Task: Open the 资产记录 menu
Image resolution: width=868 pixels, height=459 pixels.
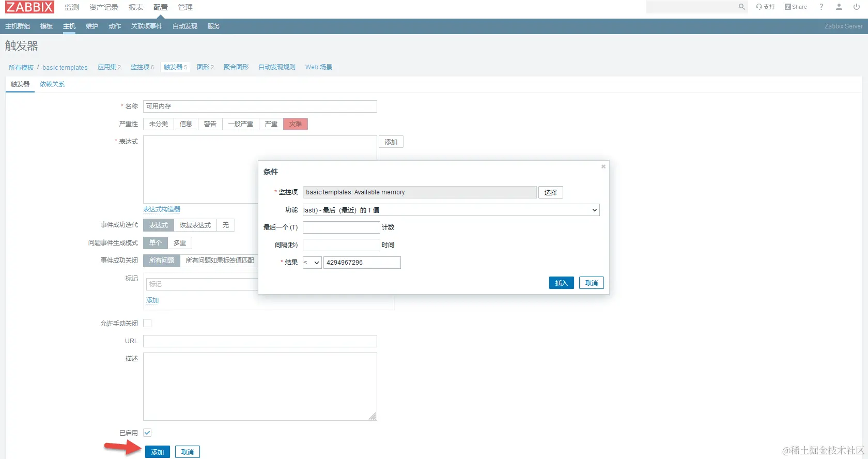Action: [104, 7]
